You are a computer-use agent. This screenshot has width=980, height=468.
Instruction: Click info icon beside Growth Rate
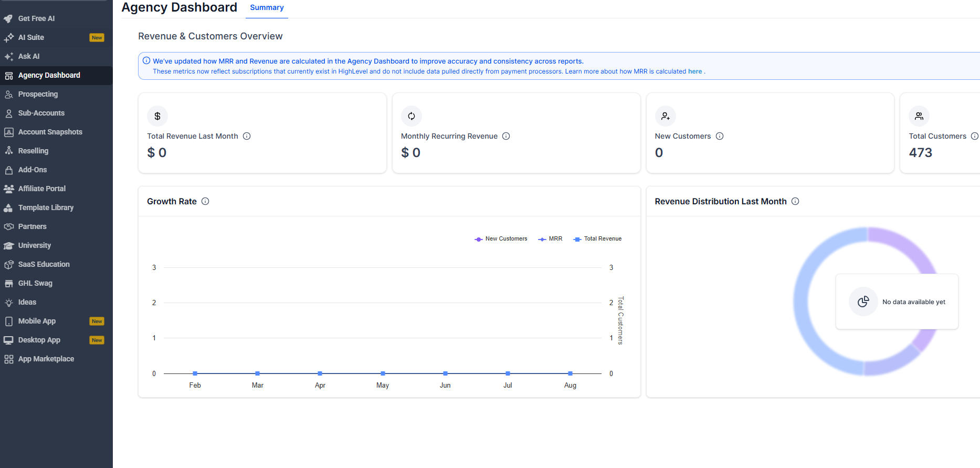pyautogui.click(x=205, y=201)
